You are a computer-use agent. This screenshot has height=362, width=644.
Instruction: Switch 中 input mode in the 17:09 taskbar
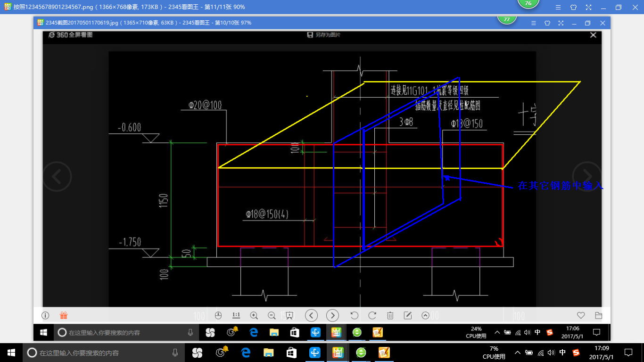pos(562,352)
